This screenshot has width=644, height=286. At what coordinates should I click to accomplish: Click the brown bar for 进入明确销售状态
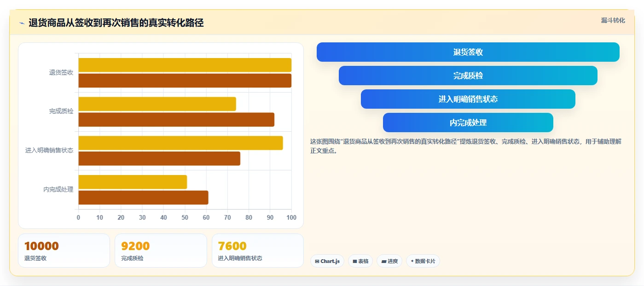point(159,158)
